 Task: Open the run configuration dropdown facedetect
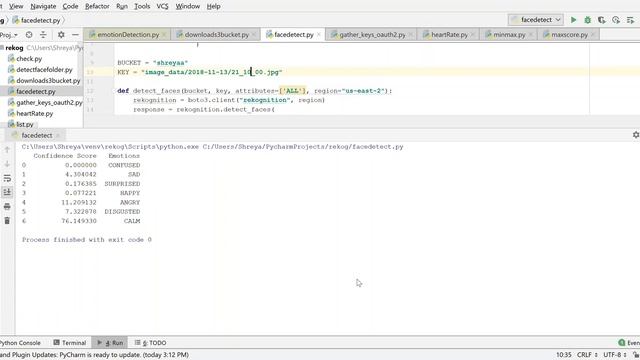point(536,20)
